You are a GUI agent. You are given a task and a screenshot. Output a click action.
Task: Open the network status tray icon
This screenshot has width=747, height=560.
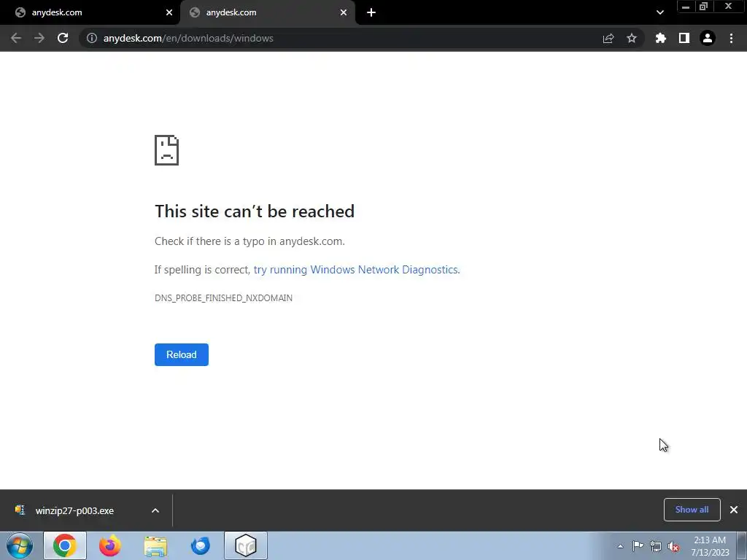(x=656, y=547)
